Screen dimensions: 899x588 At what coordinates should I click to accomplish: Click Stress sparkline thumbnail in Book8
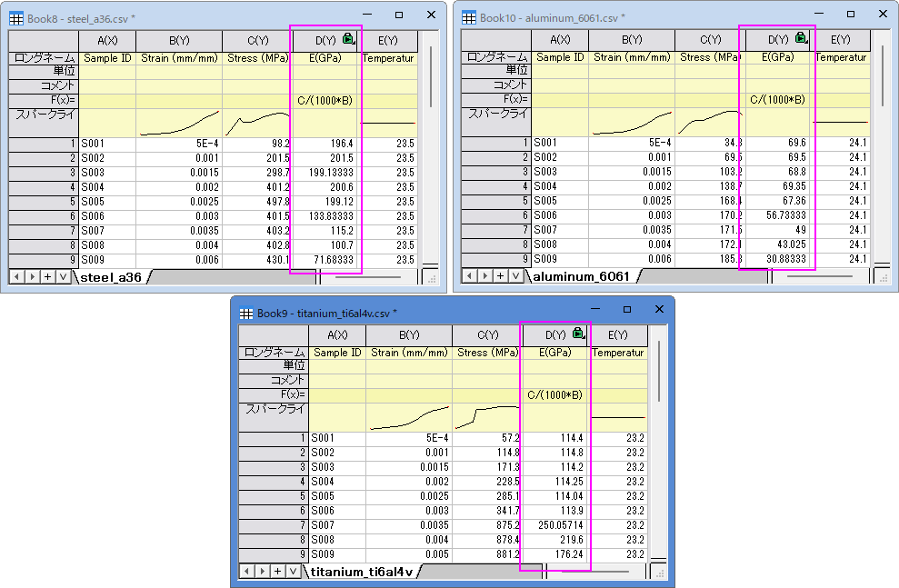tap(257, 123)
